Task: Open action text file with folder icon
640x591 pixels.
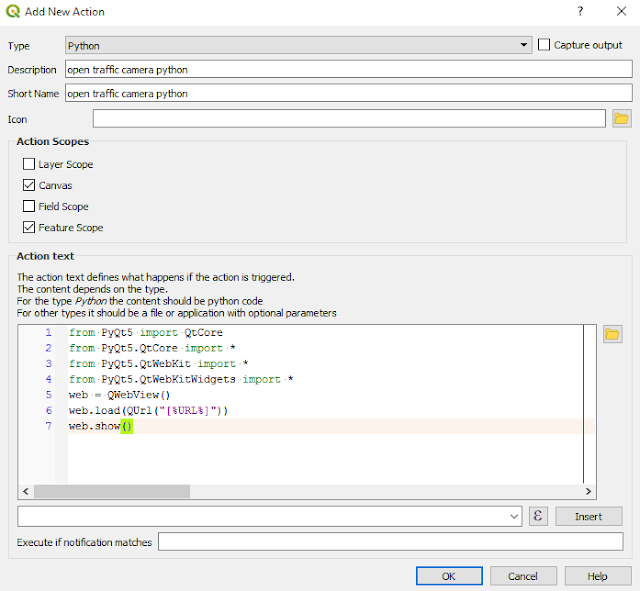Action: (x=612, y=334)
